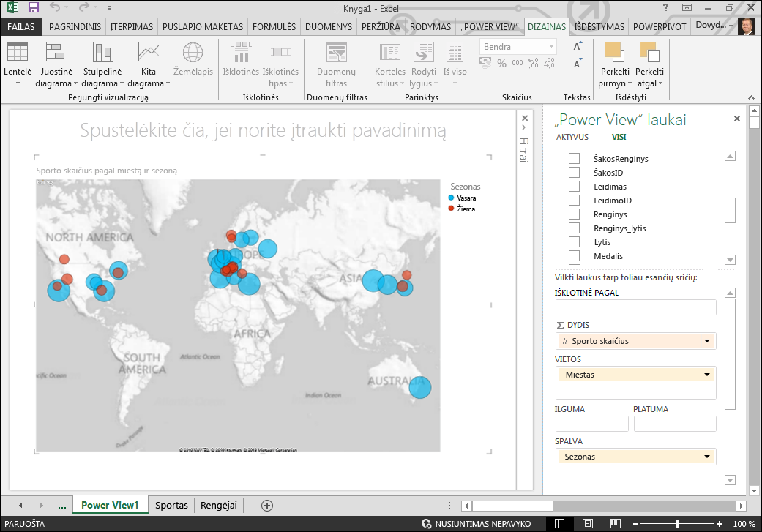Open the Rengėjai worksheet tab

219,505
